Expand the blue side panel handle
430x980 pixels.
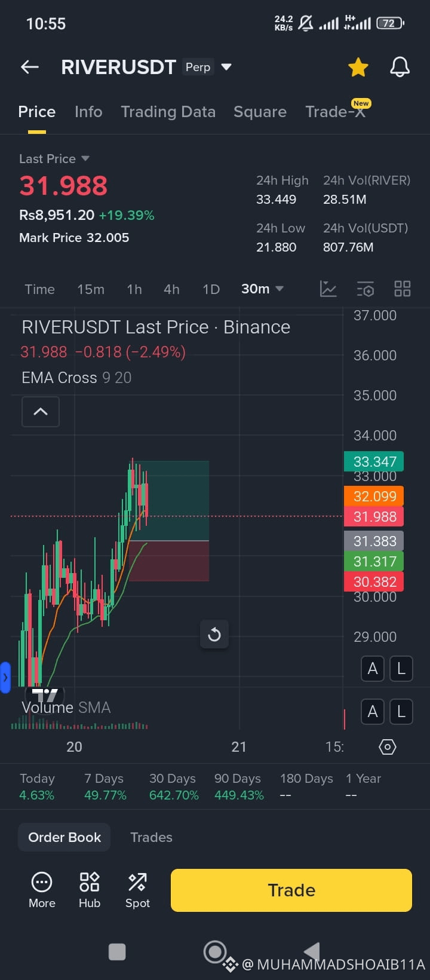pos(5,678)
